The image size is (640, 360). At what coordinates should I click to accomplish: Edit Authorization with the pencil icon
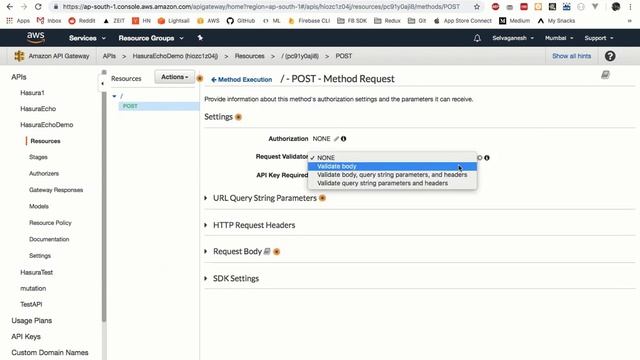[x=336, y=139]
